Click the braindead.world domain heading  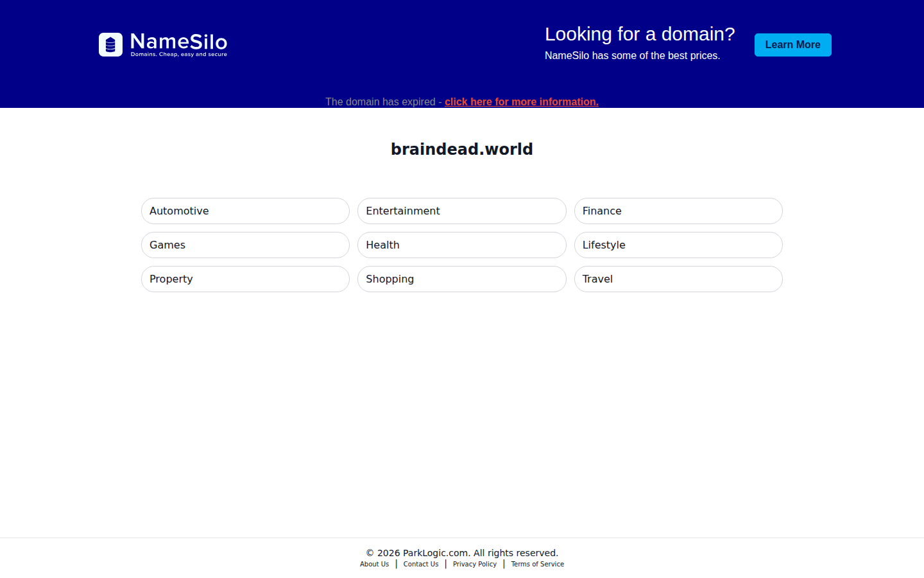[461, 148]
